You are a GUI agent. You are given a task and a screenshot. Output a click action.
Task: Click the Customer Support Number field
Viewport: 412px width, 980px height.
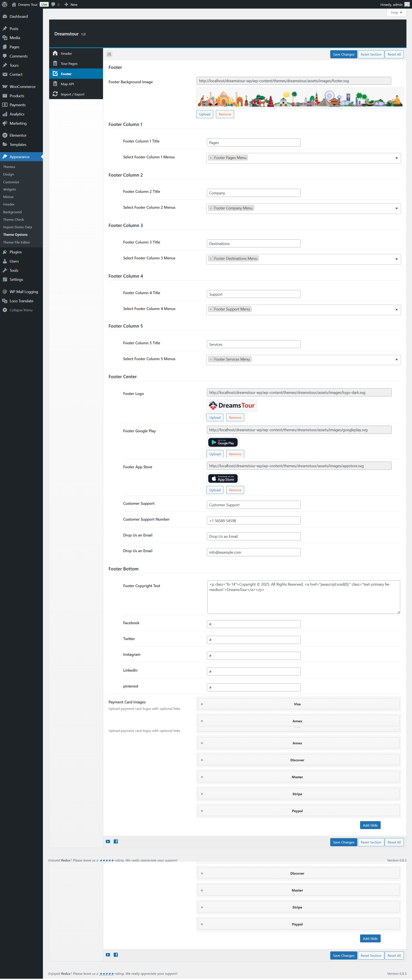click(253, 521)
